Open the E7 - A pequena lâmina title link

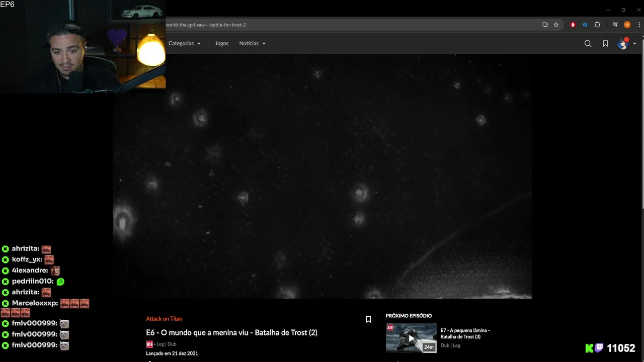click(x=465, y=333)
